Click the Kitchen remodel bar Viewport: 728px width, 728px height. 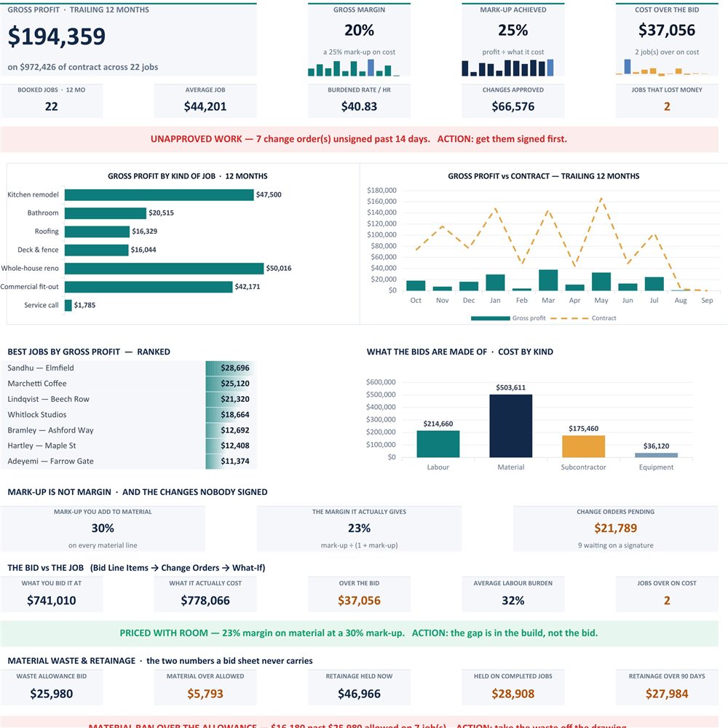point(159,194)
